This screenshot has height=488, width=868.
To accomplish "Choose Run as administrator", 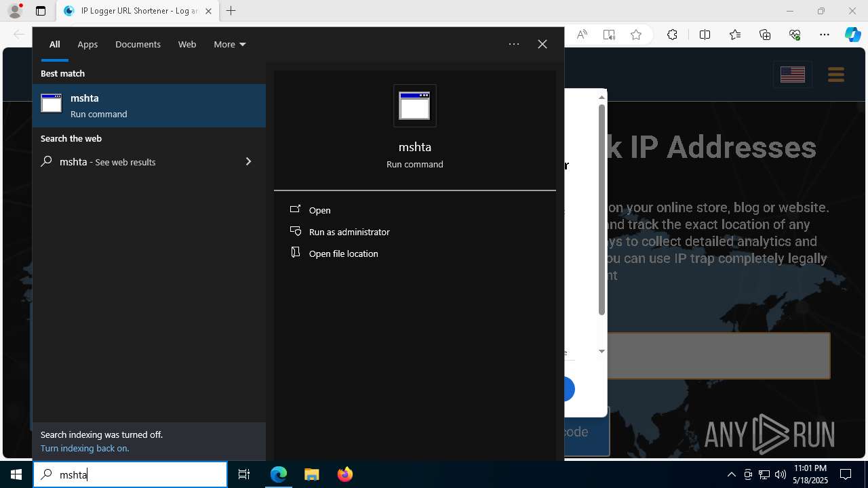I will pyautogui.click(x=349, y=232).
